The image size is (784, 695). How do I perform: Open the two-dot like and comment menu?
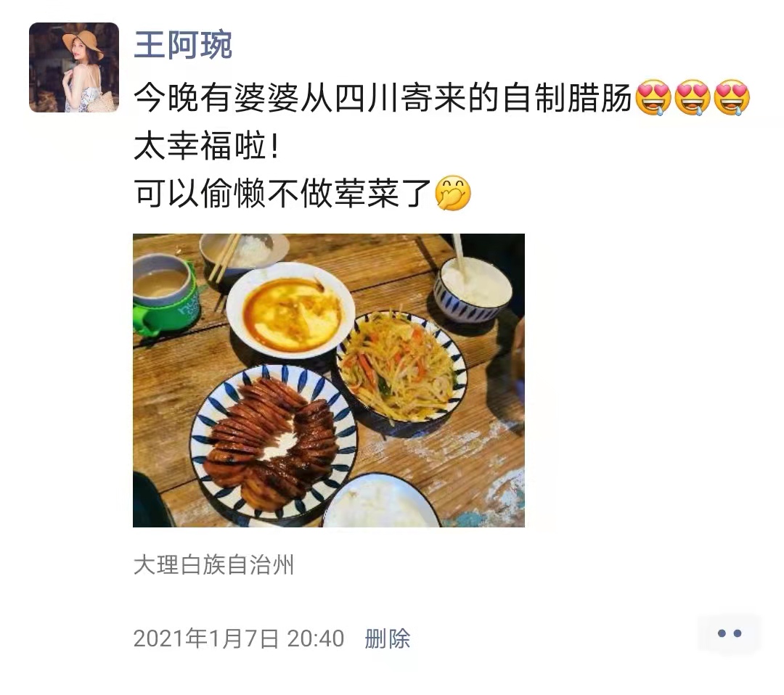click(x=730, y=633)
